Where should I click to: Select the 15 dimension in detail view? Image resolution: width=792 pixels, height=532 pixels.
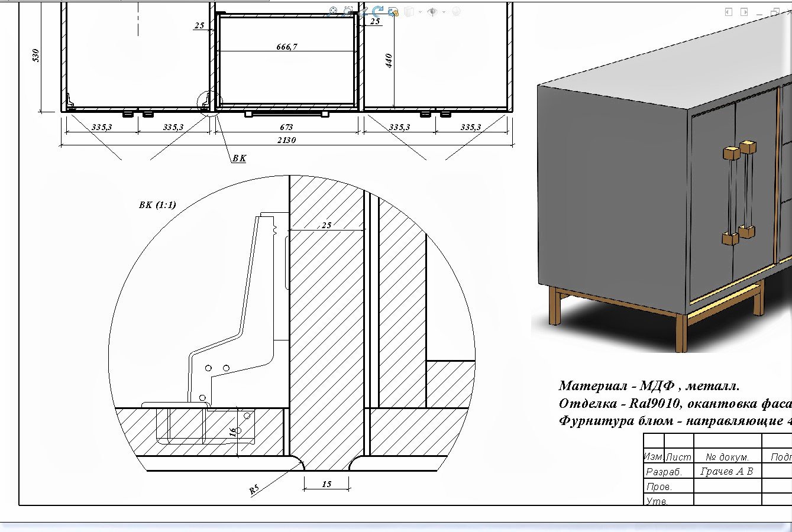point(327,484)
